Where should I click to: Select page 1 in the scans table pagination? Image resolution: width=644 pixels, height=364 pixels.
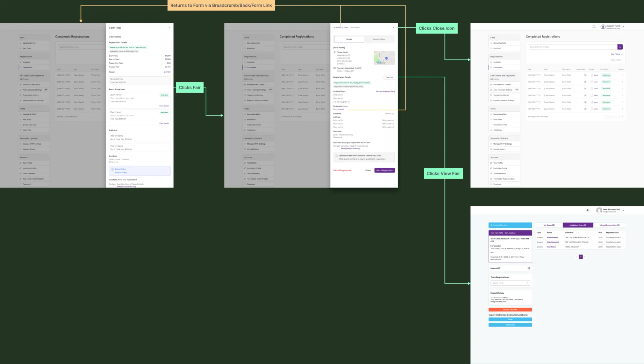pyautogui.click(x=581, y=257)
